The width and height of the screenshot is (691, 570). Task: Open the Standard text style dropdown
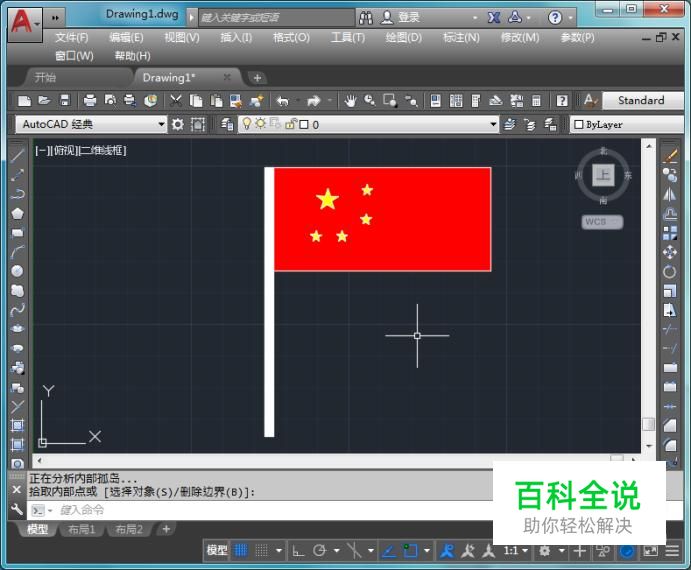coord(643,101)
